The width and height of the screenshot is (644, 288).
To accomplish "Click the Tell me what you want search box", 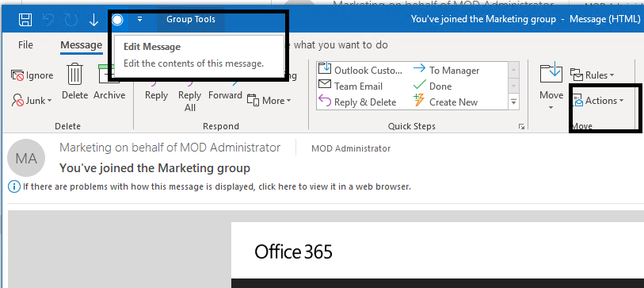I will pyautogui.click(x=340, y=45).
